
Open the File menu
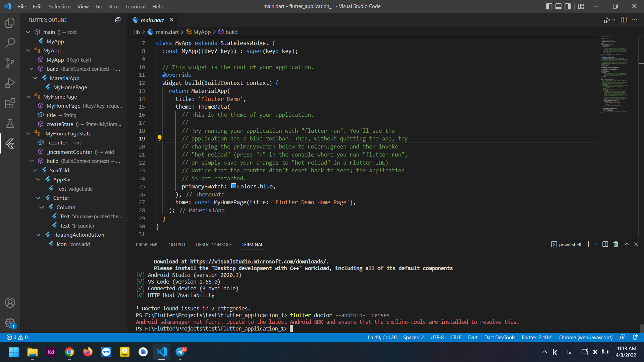22,6
